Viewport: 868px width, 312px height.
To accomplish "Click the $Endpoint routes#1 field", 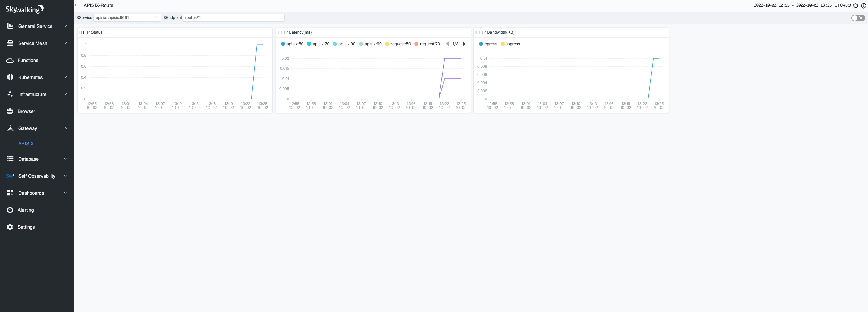I will click(233, 18).
